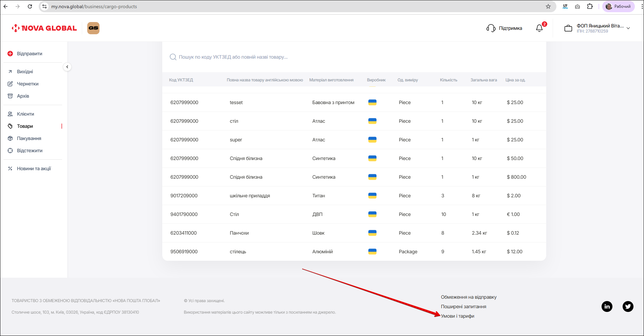The image size is (644, 336).
Task: Click the Виробник column header
Action: click(376, 80)
